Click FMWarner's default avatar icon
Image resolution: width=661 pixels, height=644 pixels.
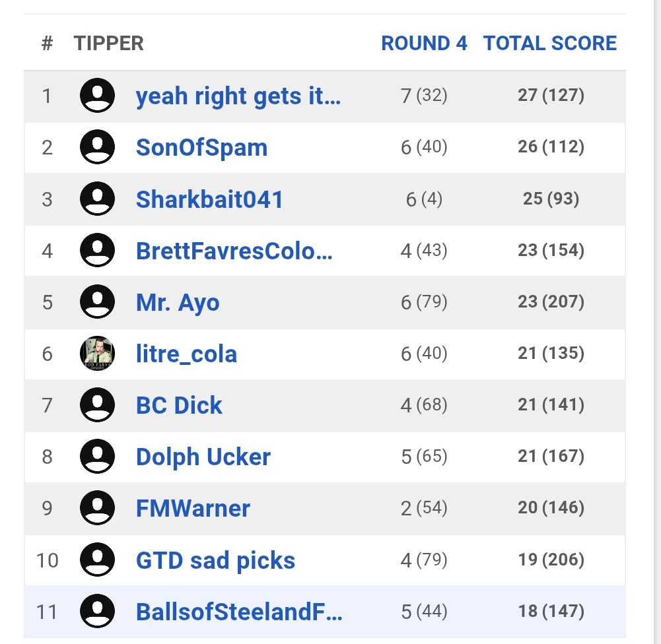[97, 507]
